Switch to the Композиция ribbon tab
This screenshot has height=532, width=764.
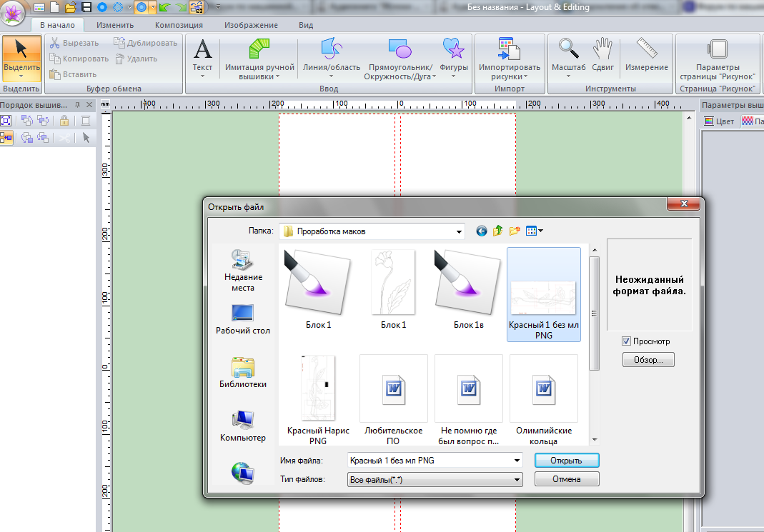179,25
